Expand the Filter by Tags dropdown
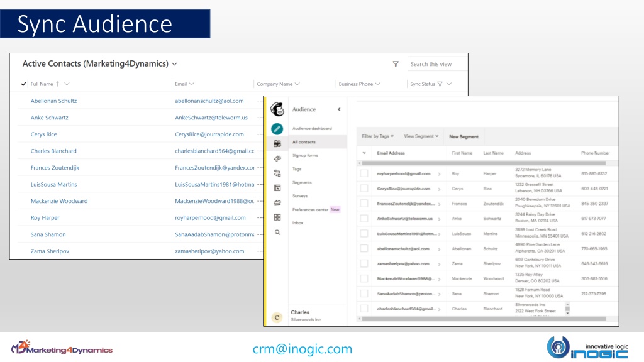This screenshot has height=362, width=644. (377, 136)
